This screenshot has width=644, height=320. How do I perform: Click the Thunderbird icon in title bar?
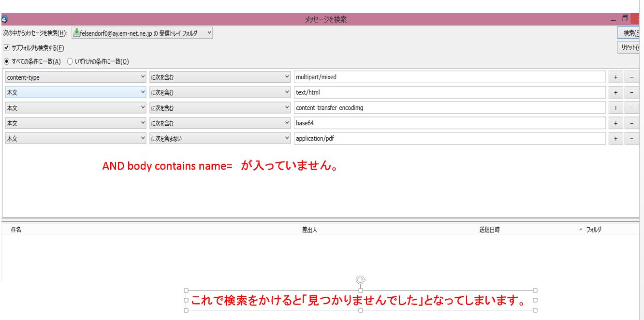(x=4, y=19)
